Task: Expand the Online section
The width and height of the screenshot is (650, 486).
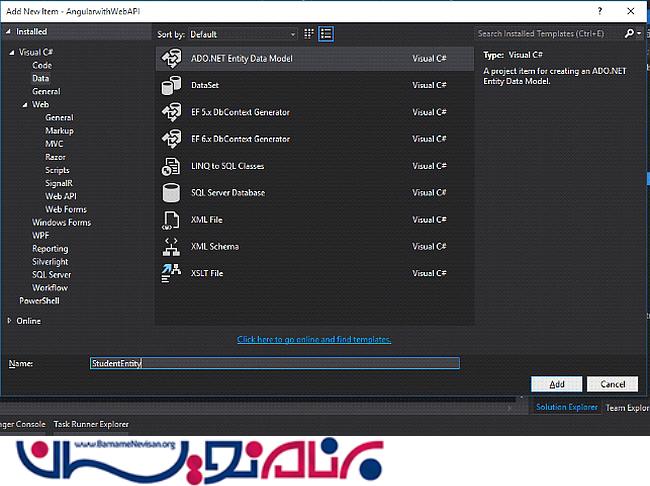Action: [9, 321]
